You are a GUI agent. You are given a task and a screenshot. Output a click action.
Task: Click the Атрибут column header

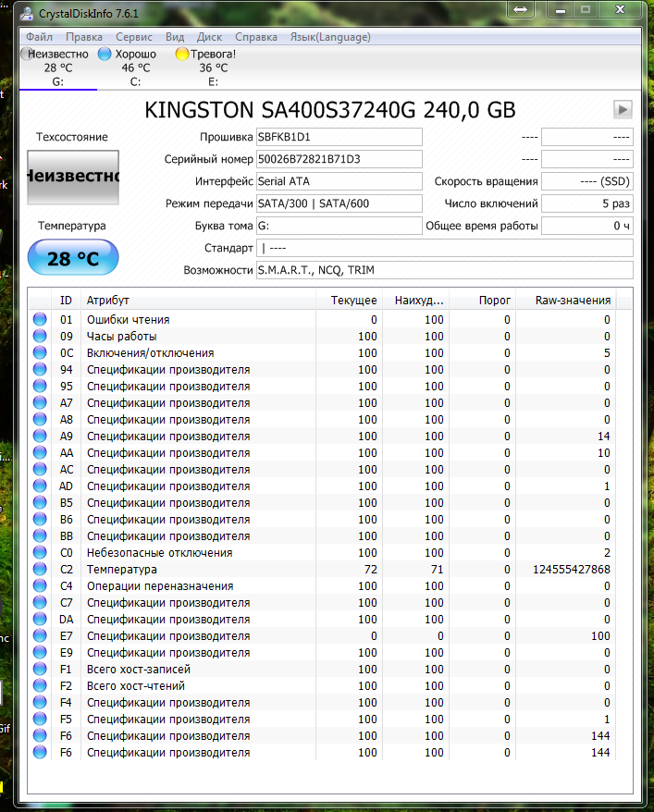(x=198, y=301)
